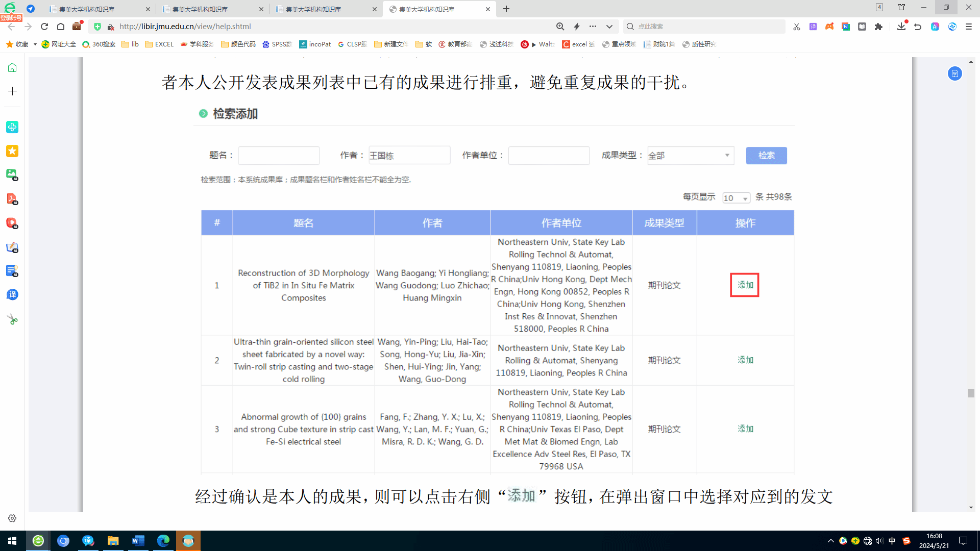Image resolution: width=980 pixels, height=551 pixels.
Task: Click the browser back arrow
Action: tap(11, 27)
